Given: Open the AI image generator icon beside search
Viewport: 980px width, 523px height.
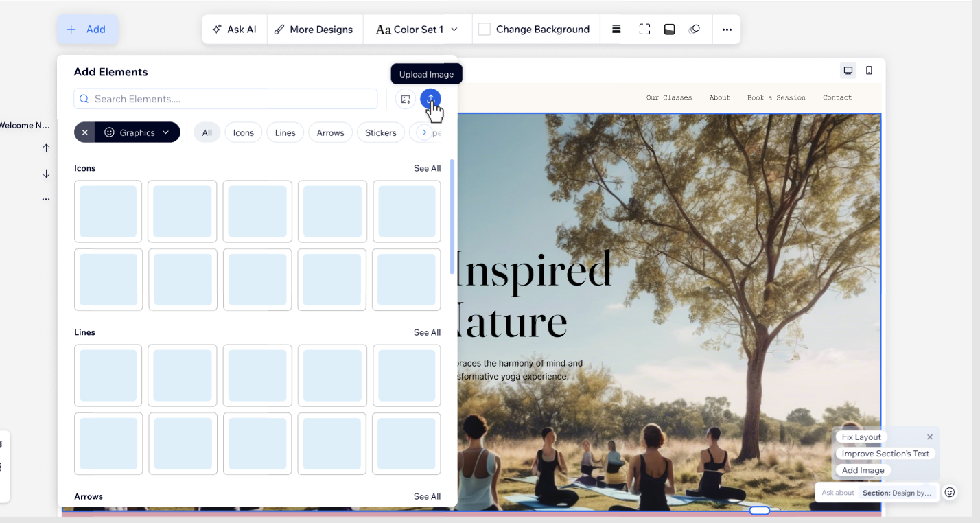Looking at the screenshot, I should point(406,99).
